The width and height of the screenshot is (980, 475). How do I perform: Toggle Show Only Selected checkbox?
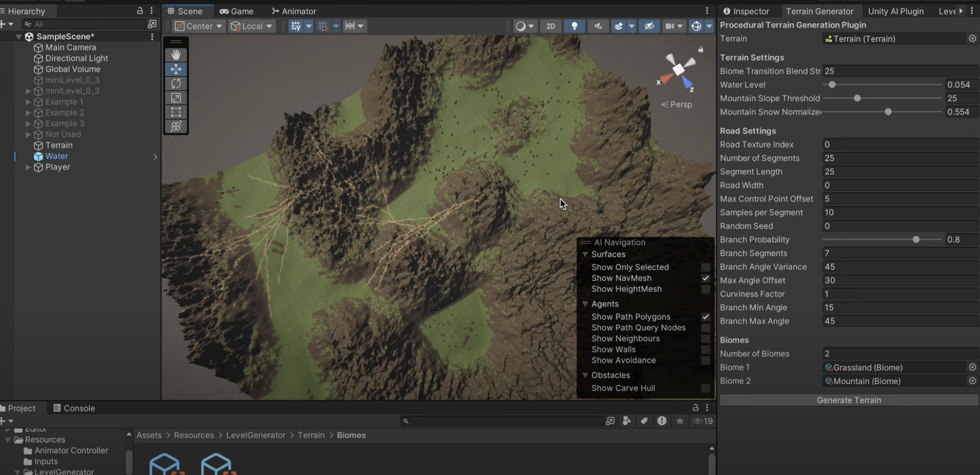coord(705,267)
